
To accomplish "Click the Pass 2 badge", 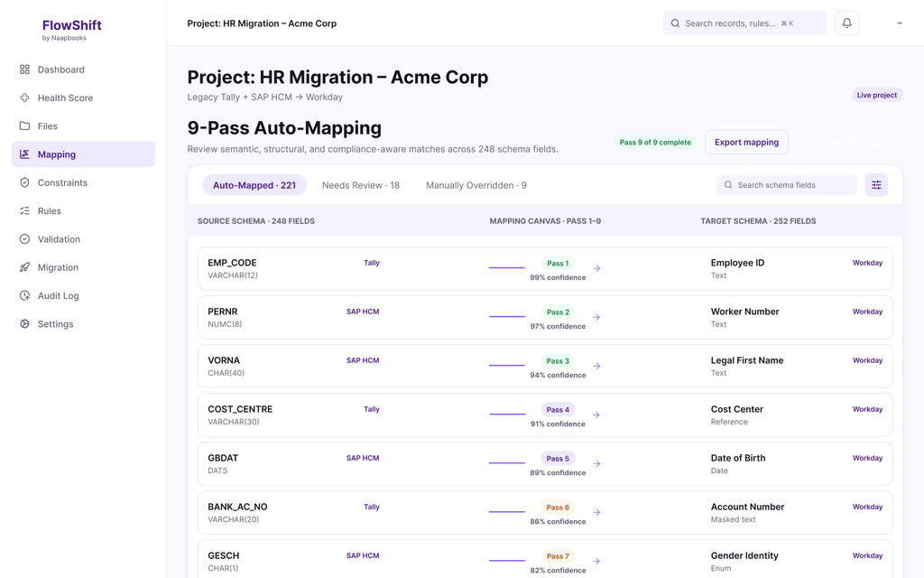I will coord(558,312).
